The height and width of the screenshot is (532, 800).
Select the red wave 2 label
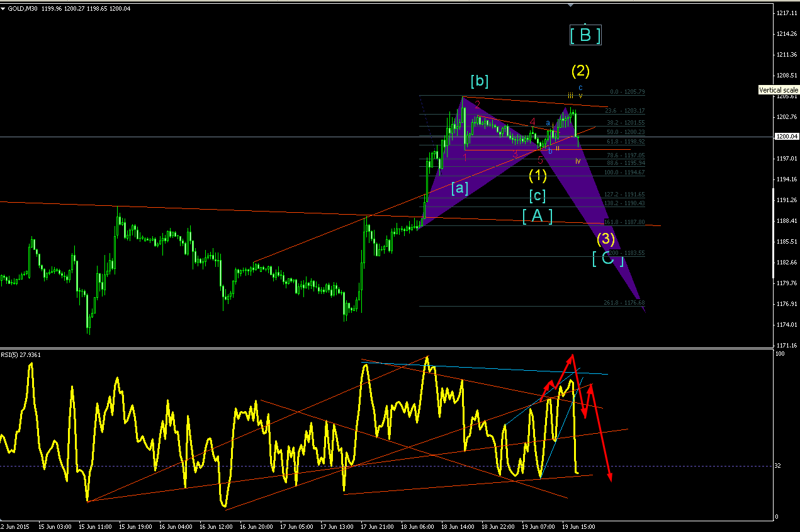pos(478,105)
